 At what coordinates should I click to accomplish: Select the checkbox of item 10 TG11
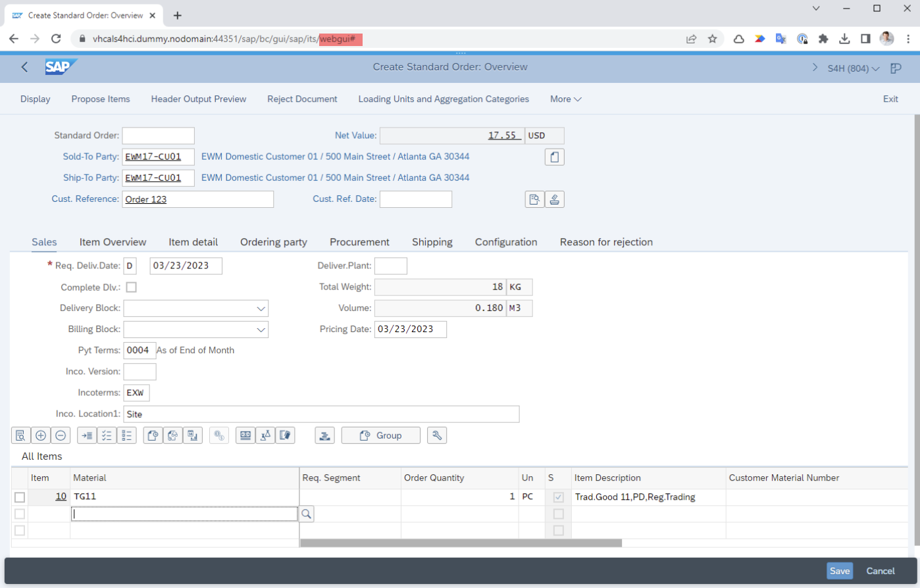tap(20, 497)
